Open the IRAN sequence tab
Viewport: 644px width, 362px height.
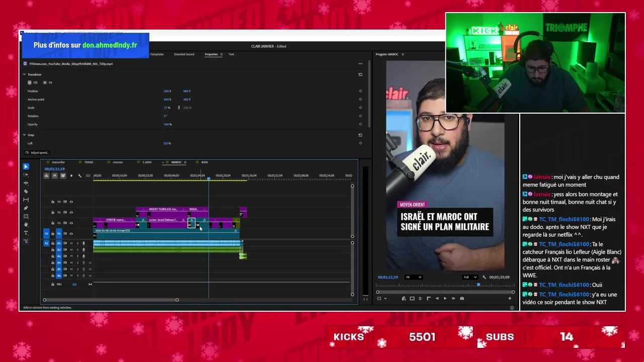(x=204, y=162)
